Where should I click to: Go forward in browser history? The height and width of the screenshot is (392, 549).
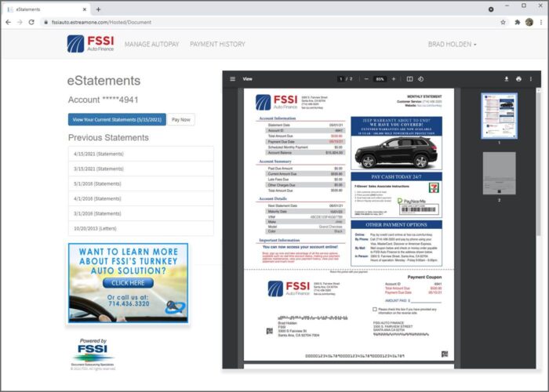coord(20,22)
